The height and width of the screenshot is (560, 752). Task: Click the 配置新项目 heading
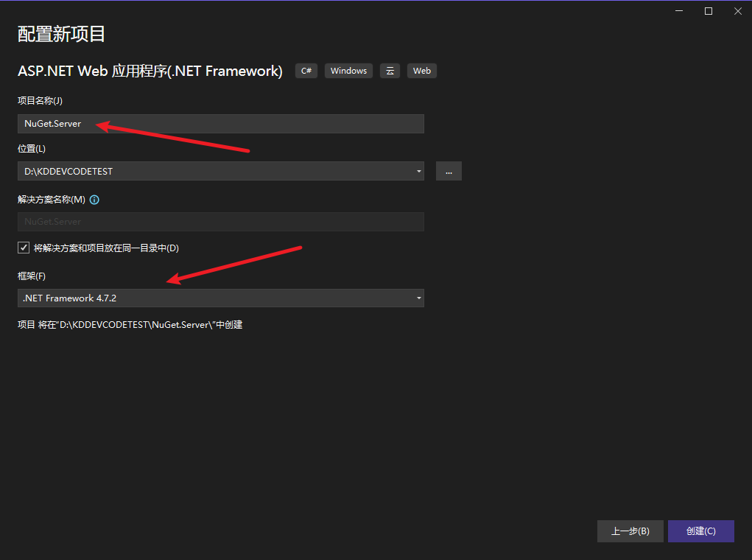(x=61, y=34)
